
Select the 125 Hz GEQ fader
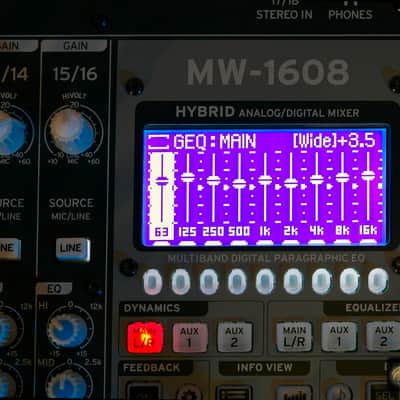pos(188,177)
